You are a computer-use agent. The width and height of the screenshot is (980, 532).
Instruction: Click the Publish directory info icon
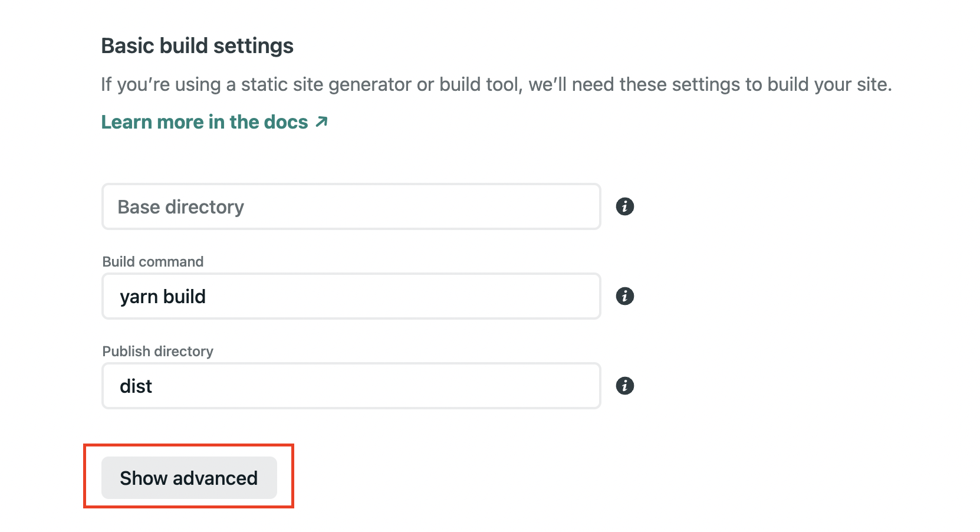point(624,386)
